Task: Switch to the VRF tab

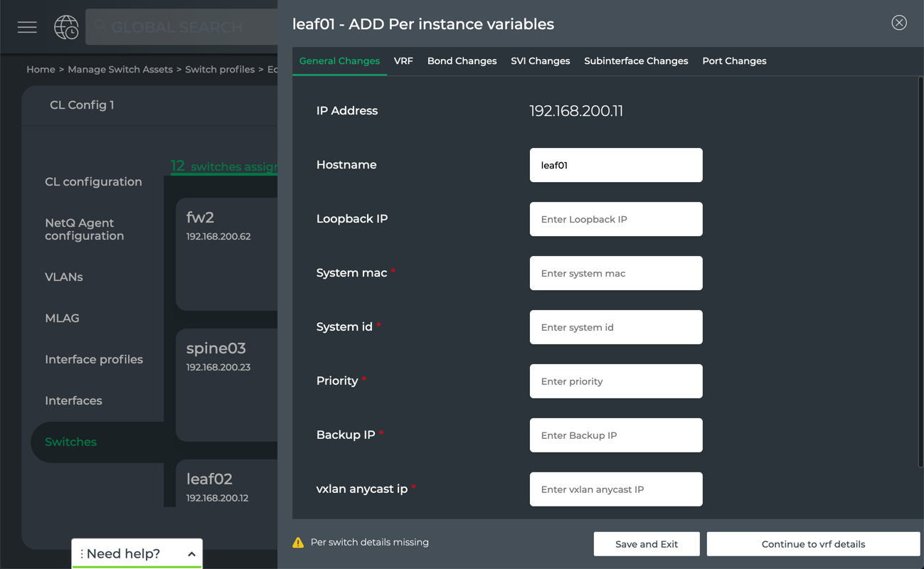Action: [x=403, y=61]
